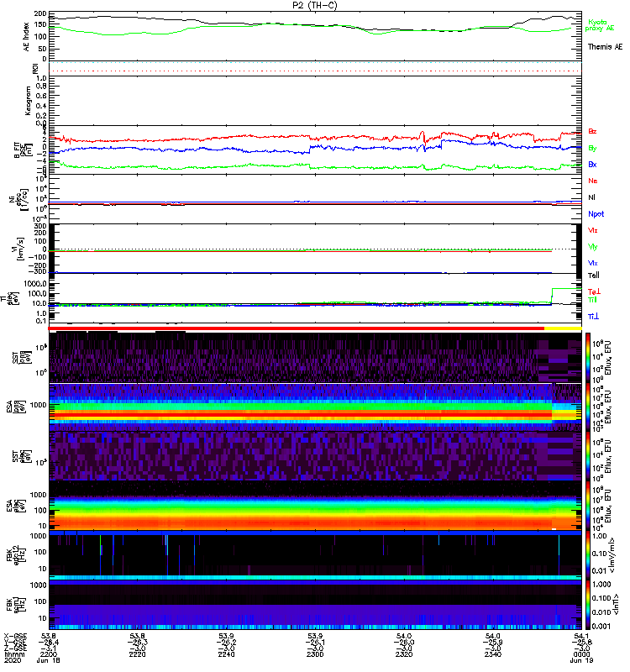
Task: Select the red Ne legend label
Action: (x=593, y=181)
